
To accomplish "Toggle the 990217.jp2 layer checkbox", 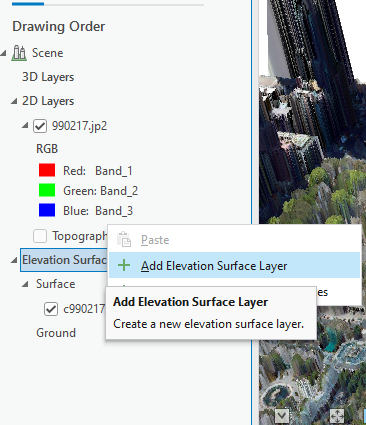I will [40, 126].
